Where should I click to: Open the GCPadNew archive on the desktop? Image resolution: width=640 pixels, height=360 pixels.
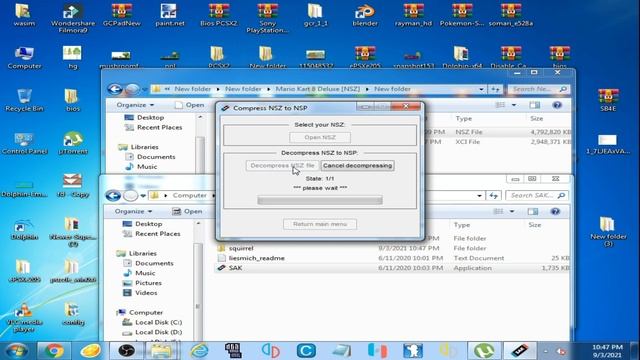pyautogui.click(x=122, y=15)
